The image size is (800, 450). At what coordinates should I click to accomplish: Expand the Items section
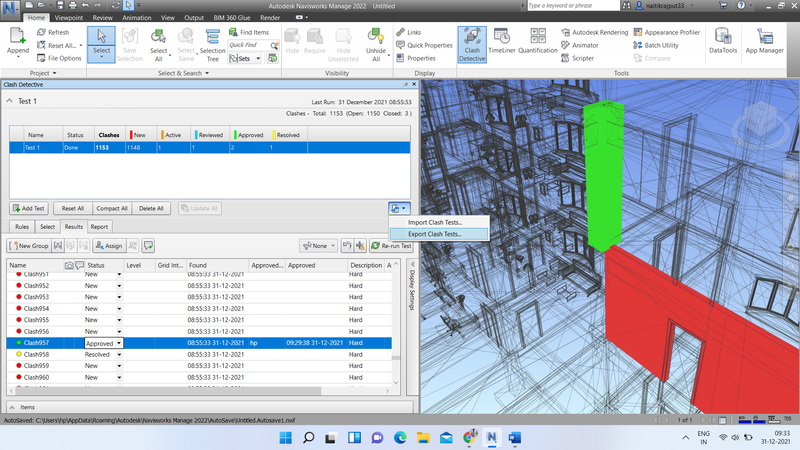[x=12, y=407]
